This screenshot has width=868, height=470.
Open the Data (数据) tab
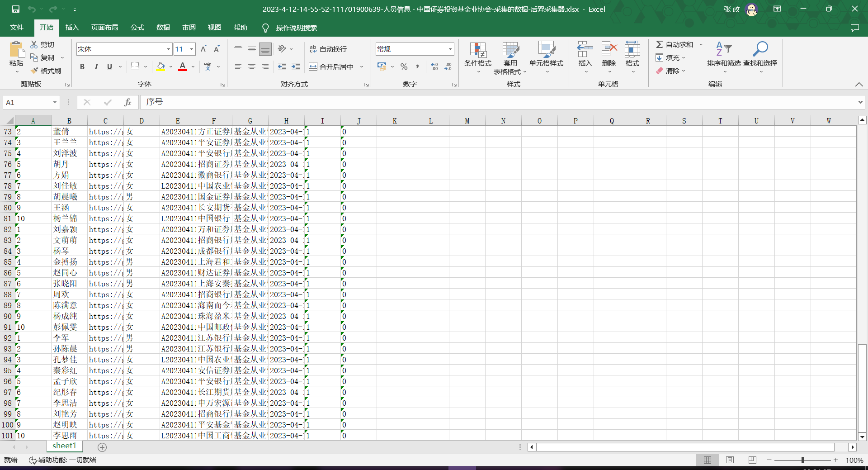(x=163, y=28)
